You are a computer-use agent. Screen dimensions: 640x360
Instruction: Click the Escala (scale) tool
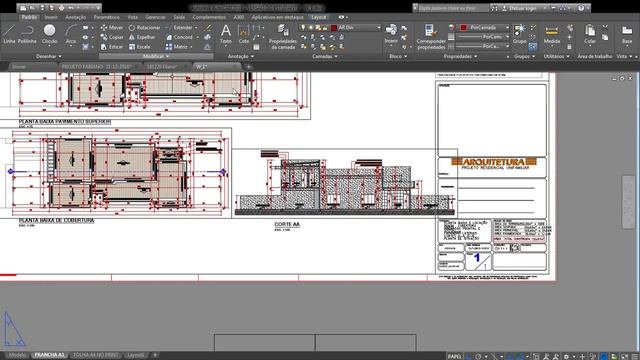pyautogui.click(x=140, y=47)
